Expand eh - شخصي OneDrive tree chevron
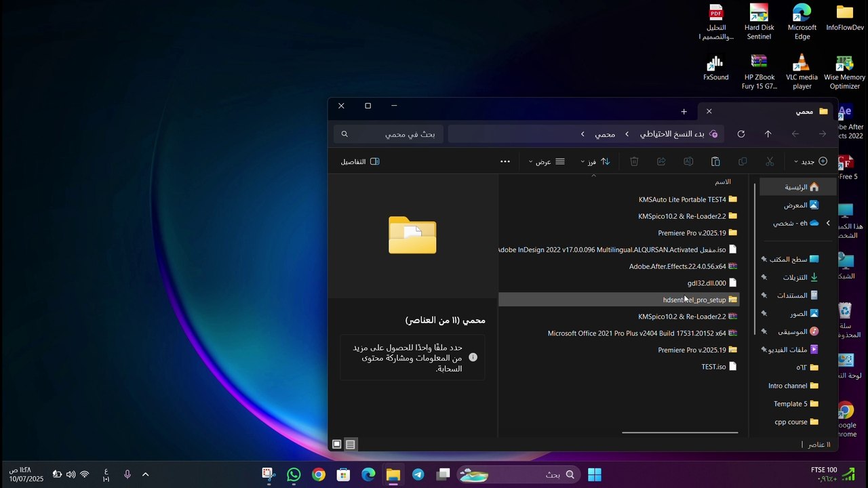 pos(827,223)
